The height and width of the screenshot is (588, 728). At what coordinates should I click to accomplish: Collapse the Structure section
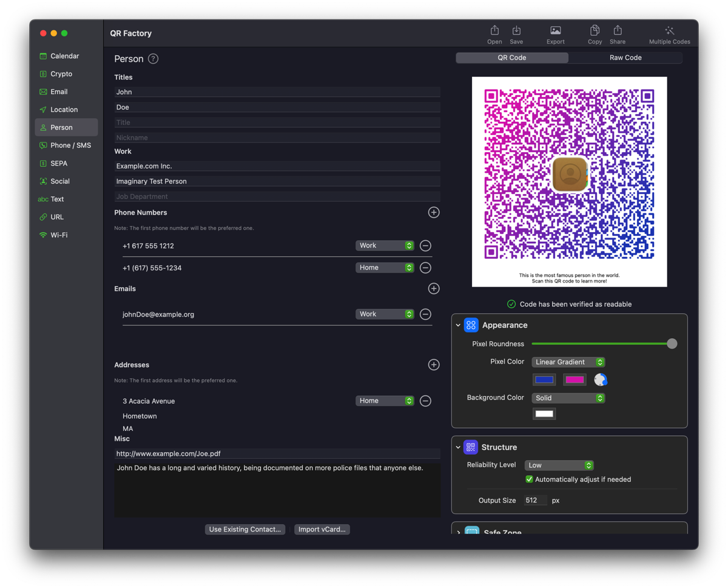pos(458,447)
